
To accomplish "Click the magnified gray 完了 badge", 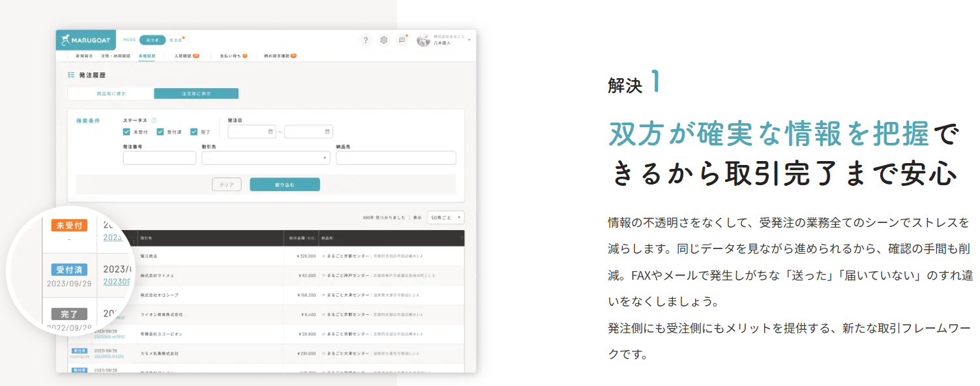I will pyautogui.click(x=69, y=314).
